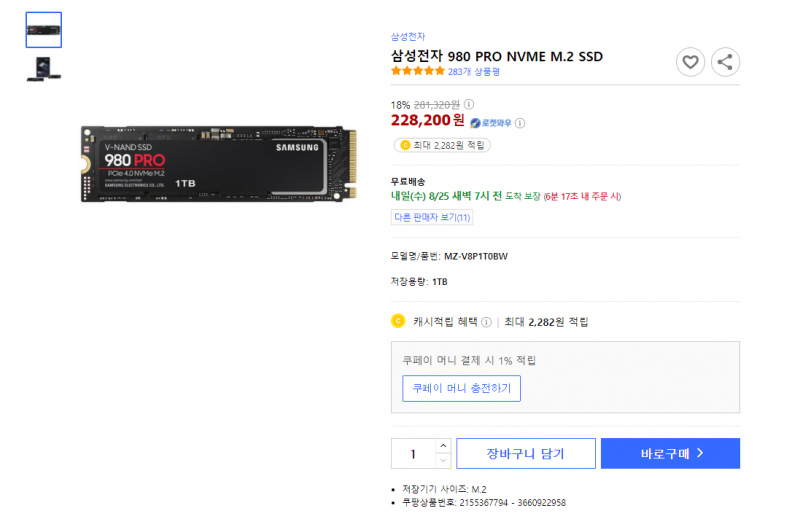Click the 로켓와우 rocket badge
Screen dimensions: 800x519
490,123
